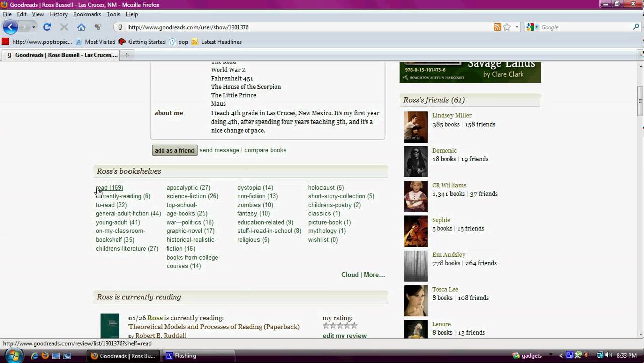Click the Cloud view link
The height and width of the screenshot is (363, 644).
coord(350,275)
